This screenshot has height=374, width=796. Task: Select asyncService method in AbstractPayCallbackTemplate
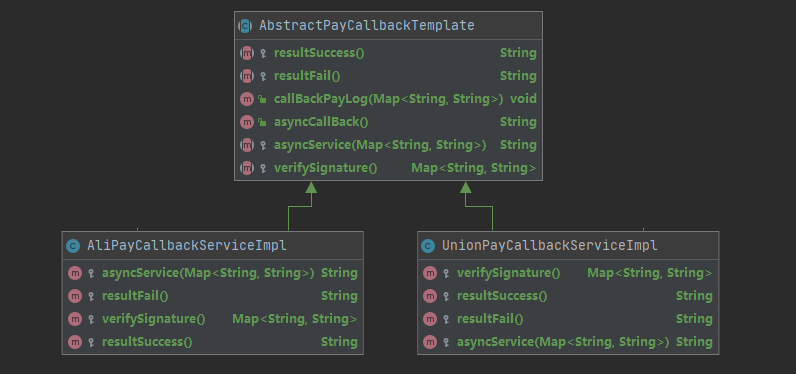380,145
